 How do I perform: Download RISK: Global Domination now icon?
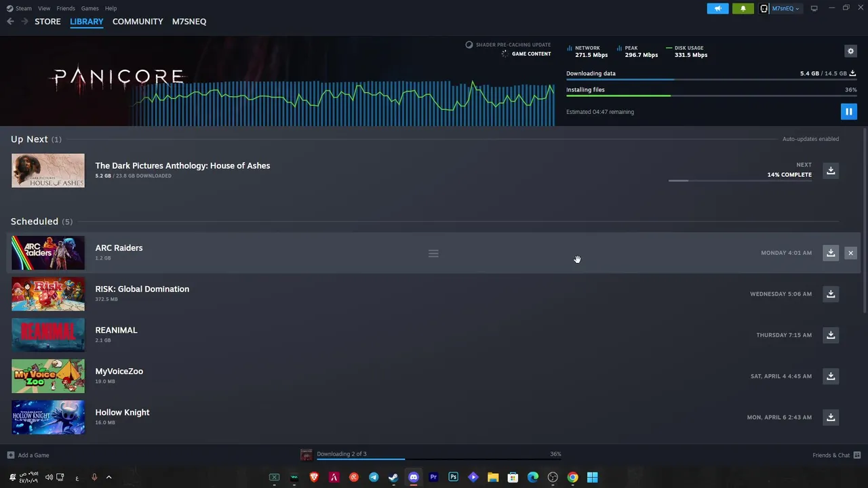pos(831,294)
